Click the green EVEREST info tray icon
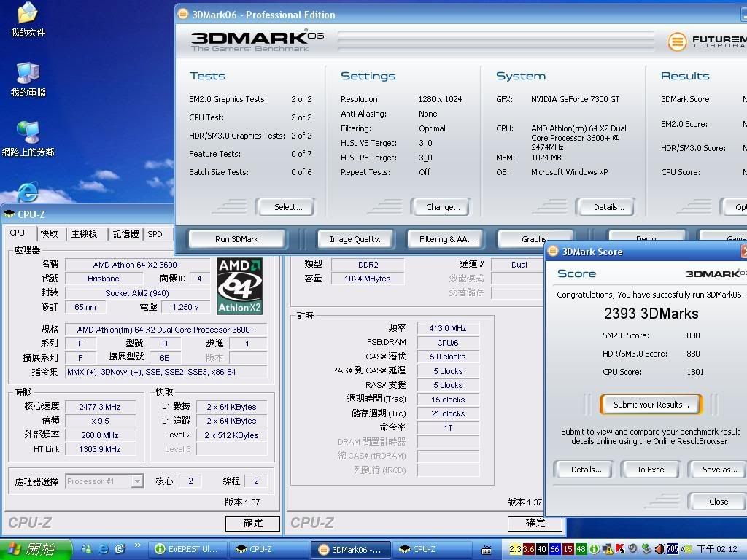Viewport: 747px width, 560px height. click(x=594, y=549)
